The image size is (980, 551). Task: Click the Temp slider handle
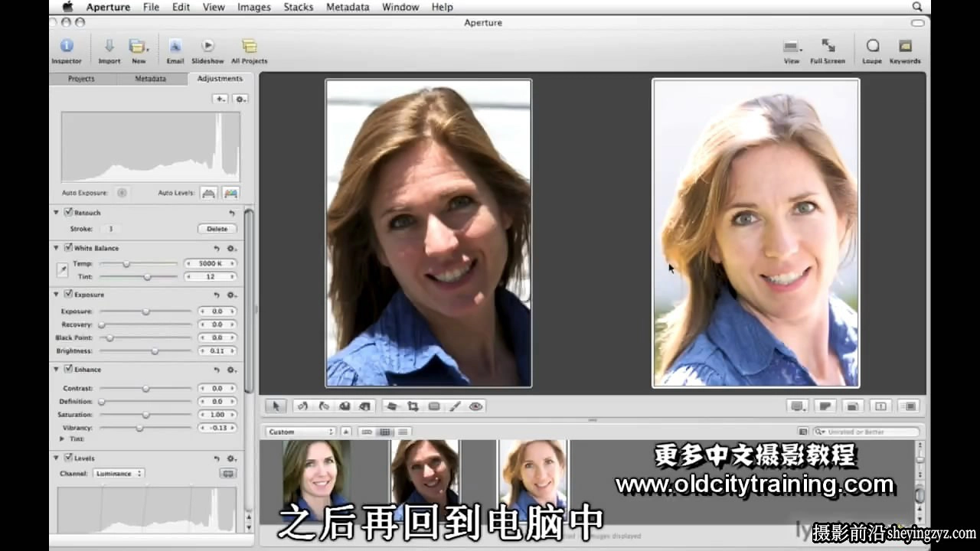coord(126,264)
